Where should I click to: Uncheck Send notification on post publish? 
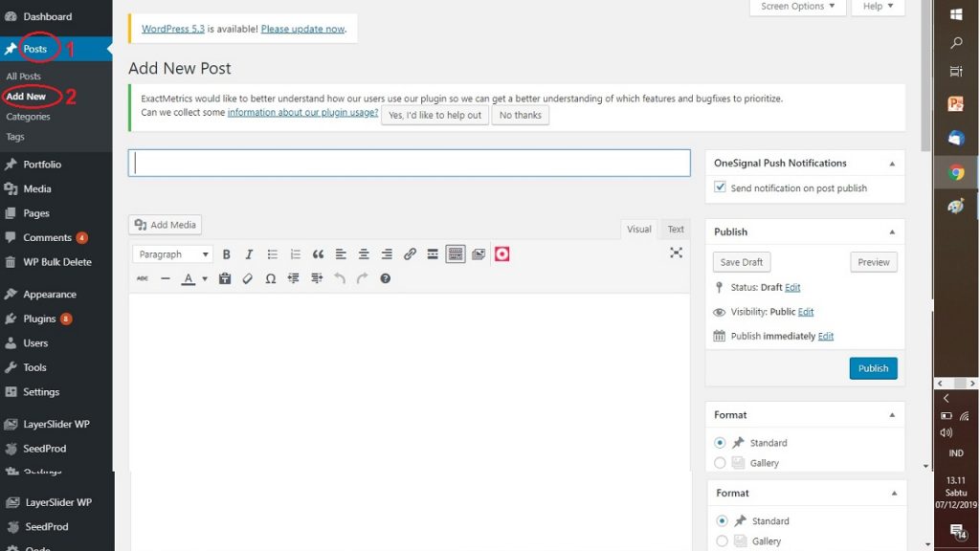tap(721, 187)
